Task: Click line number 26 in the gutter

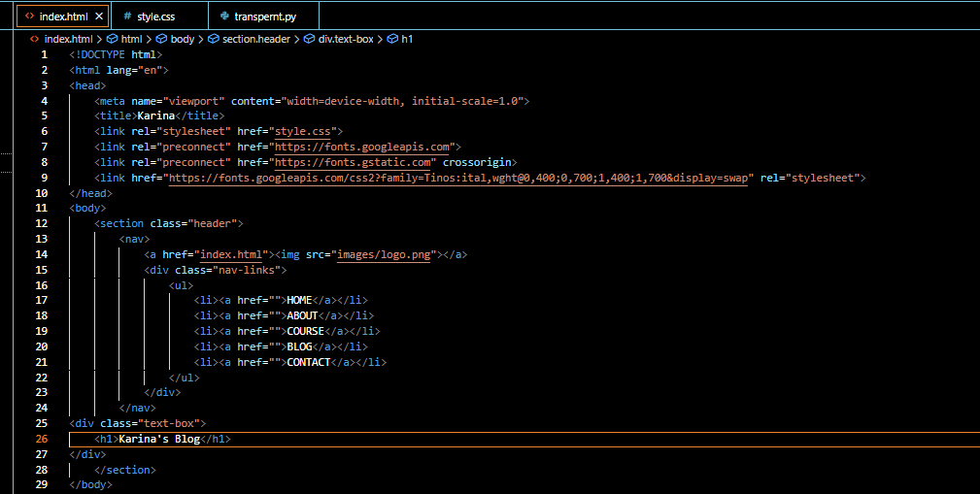Action: [42, 439]
